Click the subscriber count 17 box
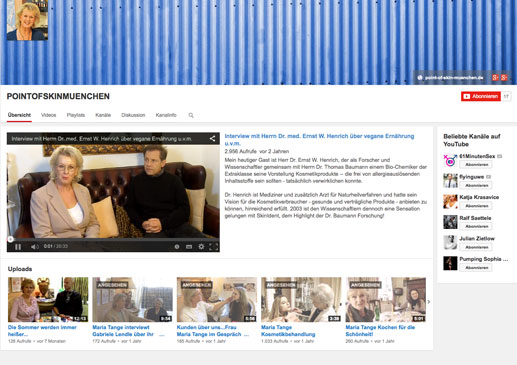 506,96
